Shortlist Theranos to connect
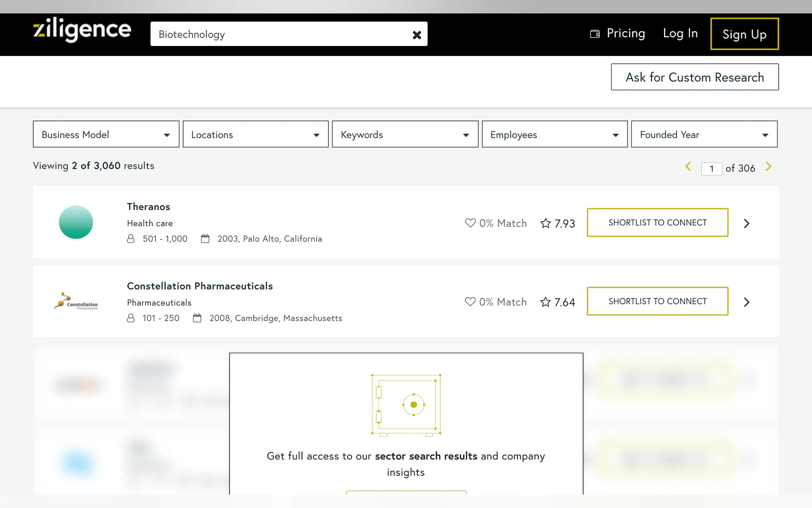 [x=657, y=222]
